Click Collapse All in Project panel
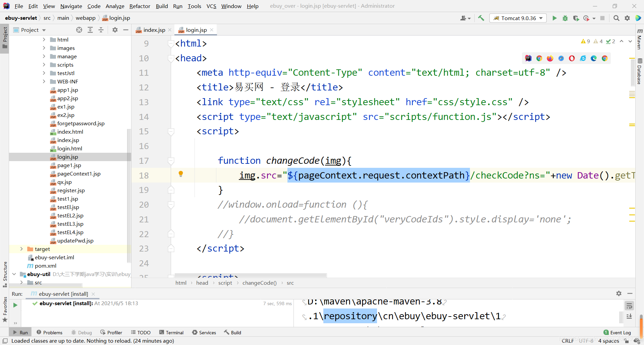The height and width of the screenshot is (345, 644). pos(101,30)
